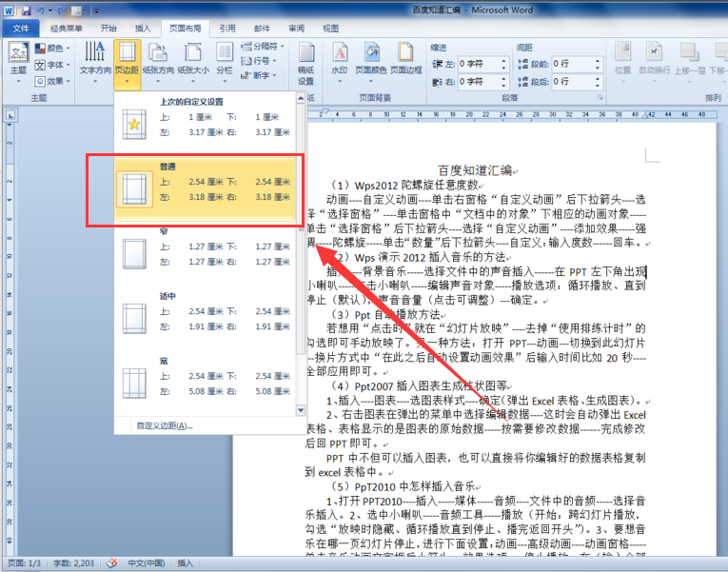Click page count 页面: 1/3 in status bar

24,563
